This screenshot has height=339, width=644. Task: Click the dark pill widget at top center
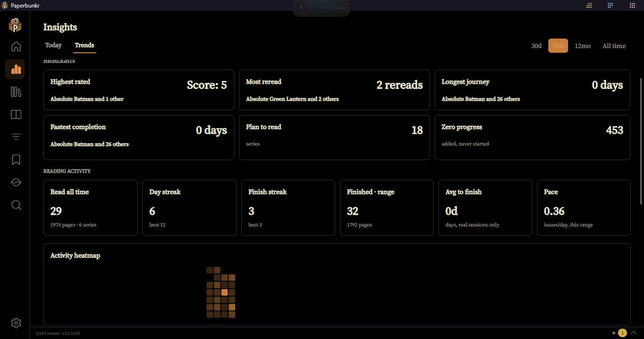(x=322, y=8)
